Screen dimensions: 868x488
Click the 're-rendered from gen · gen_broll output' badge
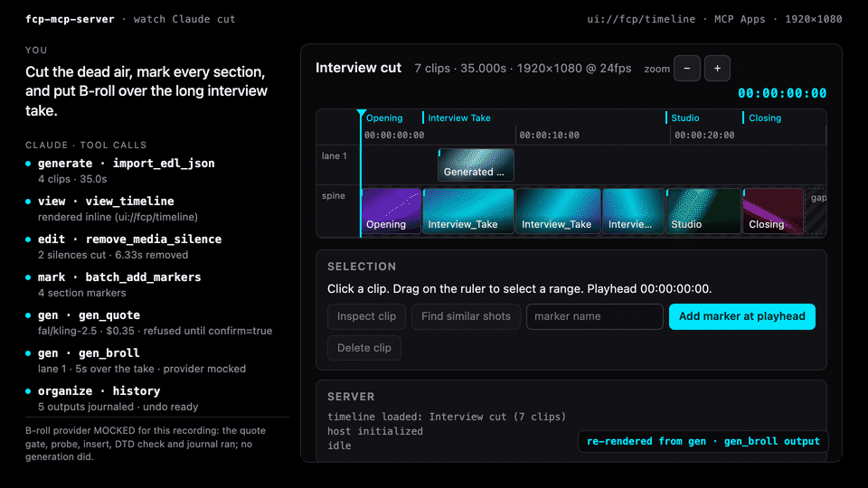(703, 442)
